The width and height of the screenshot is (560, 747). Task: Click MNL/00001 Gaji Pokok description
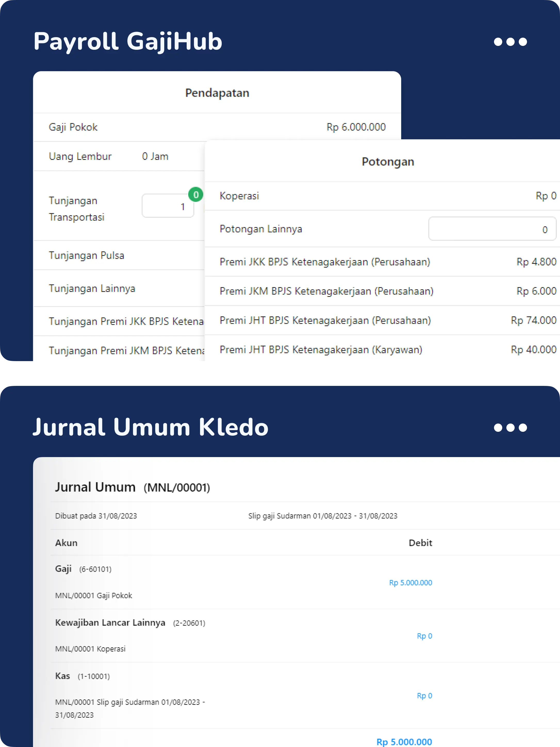click(x=94, y=595)
